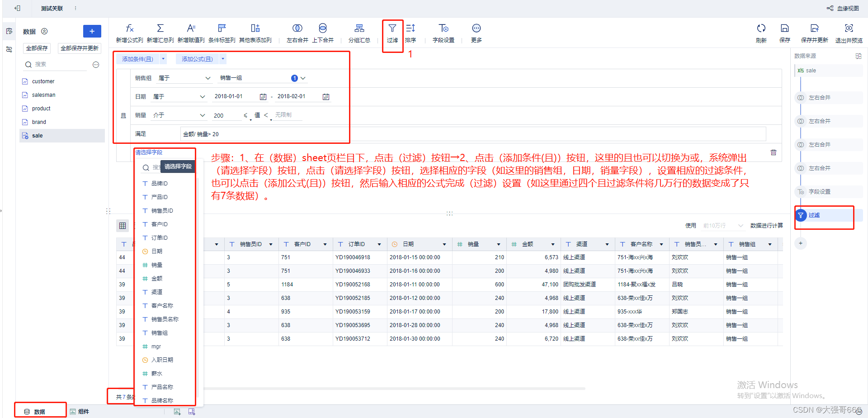Image resolution: width=868 pixels, height=418 pixels.
Task: Click the back arrow icon at top left
Action: pyautogui.click(x=17, y=8)
